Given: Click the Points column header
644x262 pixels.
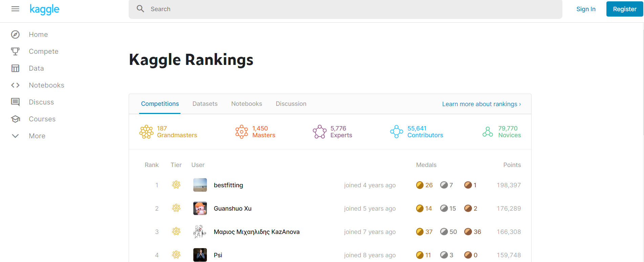Looking at the screenshot, I should (512, 165).
